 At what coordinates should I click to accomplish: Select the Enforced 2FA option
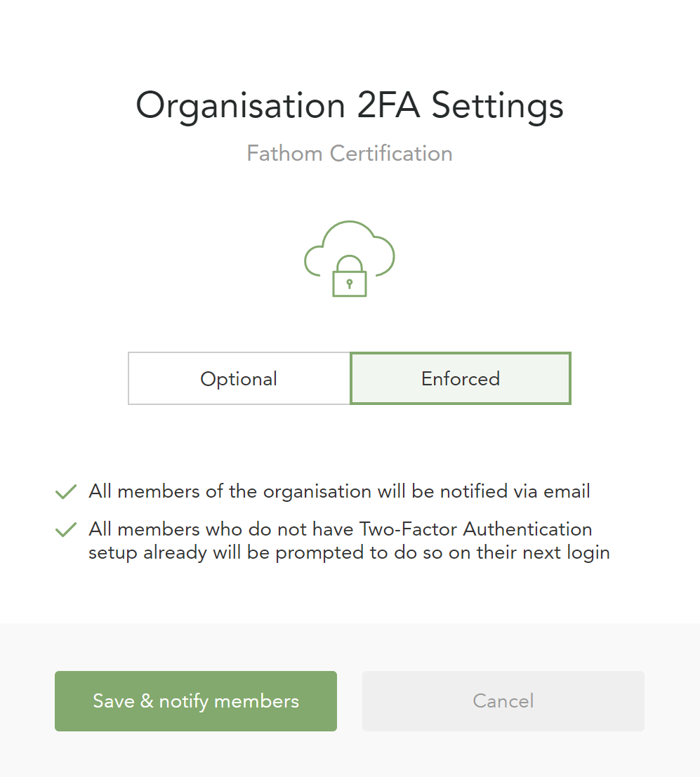pyautogui.click(x=461, y=378)
